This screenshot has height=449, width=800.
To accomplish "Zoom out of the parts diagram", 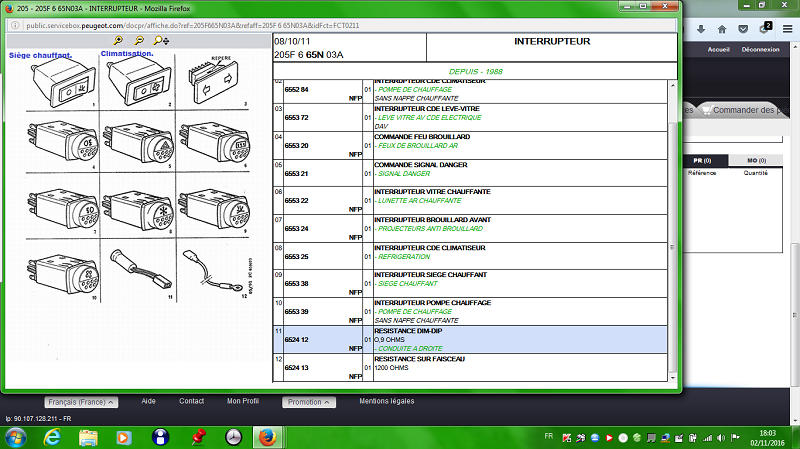I will (x=139, y=40).
